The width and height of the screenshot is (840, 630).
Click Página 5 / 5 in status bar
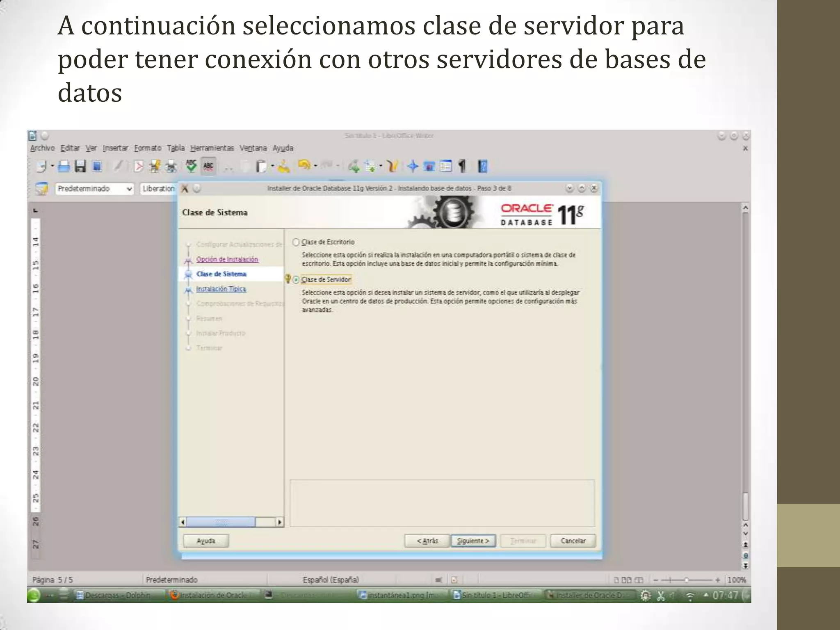click(x=52, y=580)
